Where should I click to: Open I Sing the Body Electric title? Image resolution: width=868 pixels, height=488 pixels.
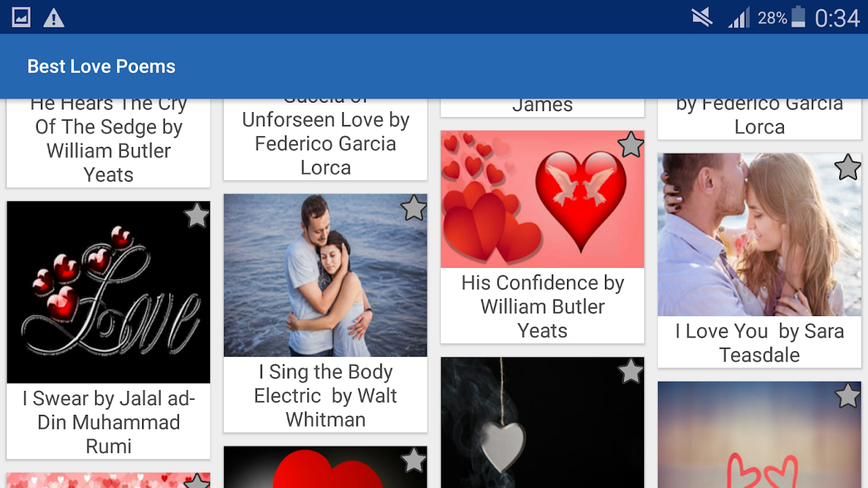point(325,395)
